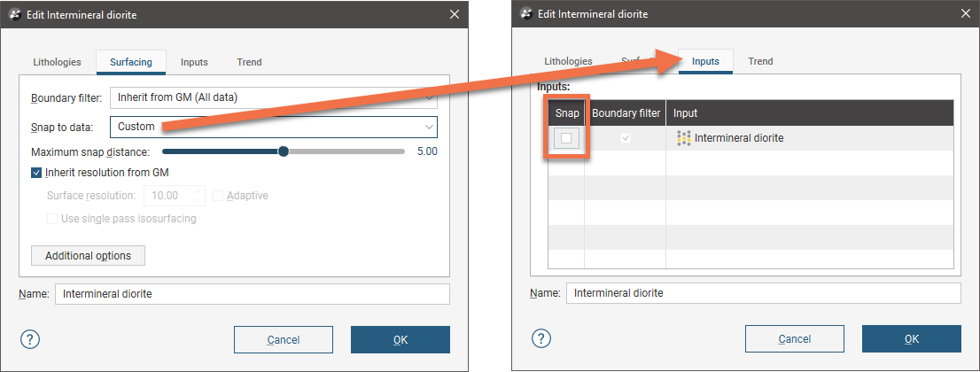
Task: Switch to Lithologies tab in left dialog
Action: click(57, 62)
